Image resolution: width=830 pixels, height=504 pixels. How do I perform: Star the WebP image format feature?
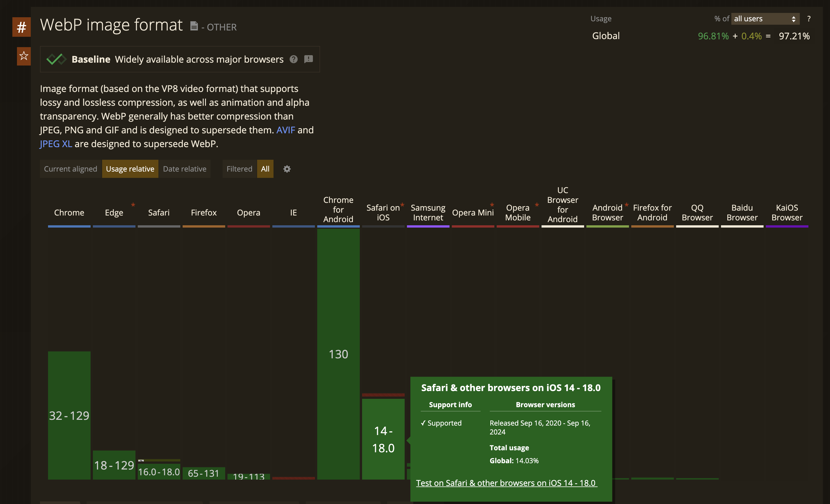coord(24,56)
